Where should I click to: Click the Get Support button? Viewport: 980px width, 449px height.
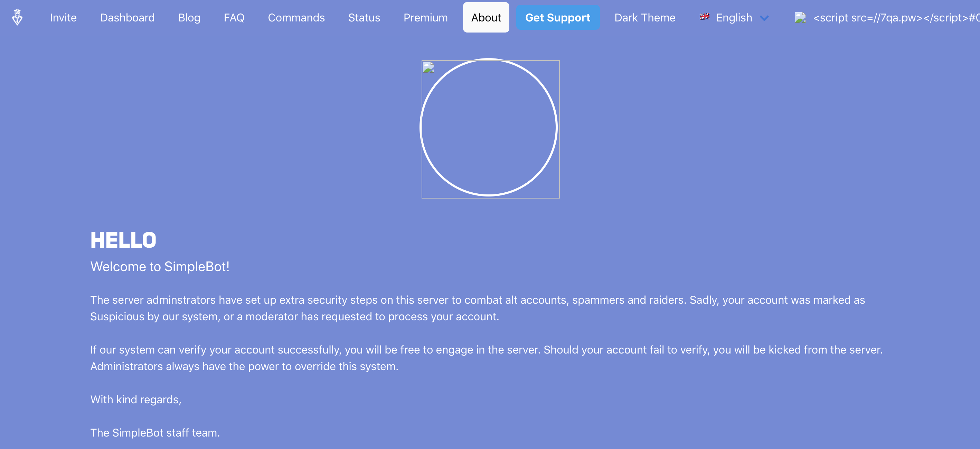tap(558, 18)
